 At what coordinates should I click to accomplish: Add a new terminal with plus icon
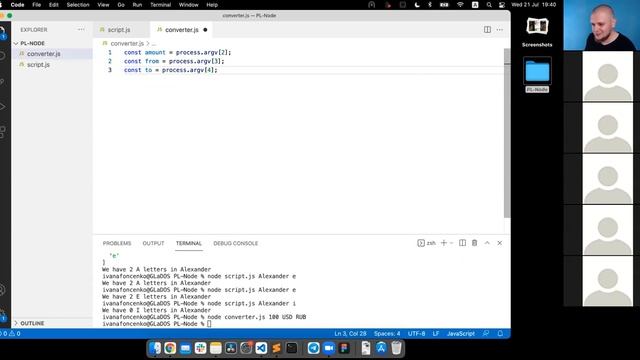tap(444, 243)
